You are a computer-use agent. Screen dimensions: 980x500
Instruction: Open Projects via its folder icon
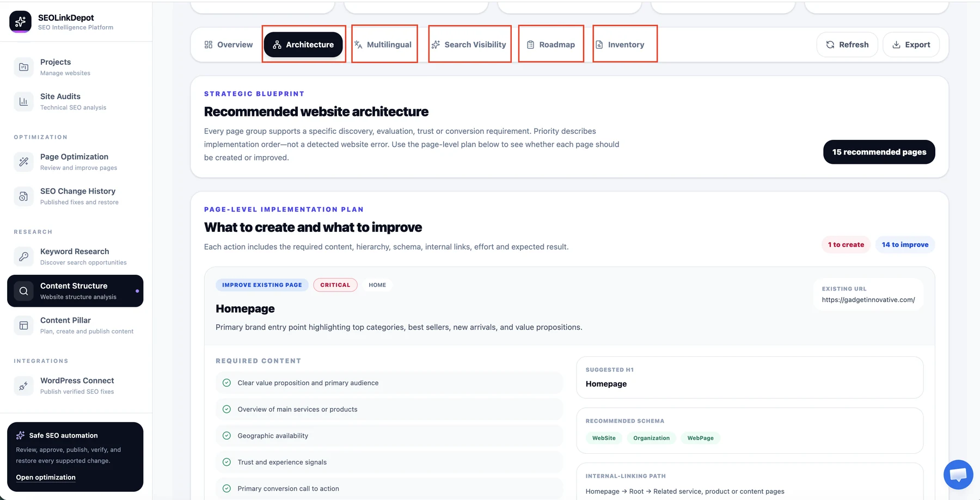(23, 67)
